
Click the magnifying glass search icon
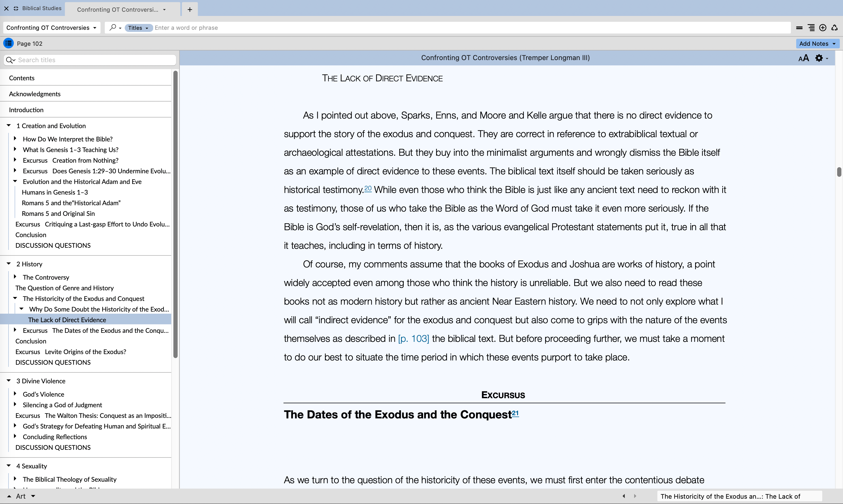point(113,27)
